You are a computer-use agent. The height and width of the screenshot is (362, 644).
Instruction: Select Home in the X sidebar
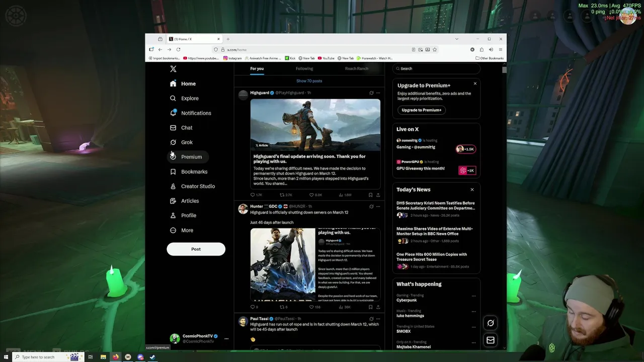pos(183,84)
